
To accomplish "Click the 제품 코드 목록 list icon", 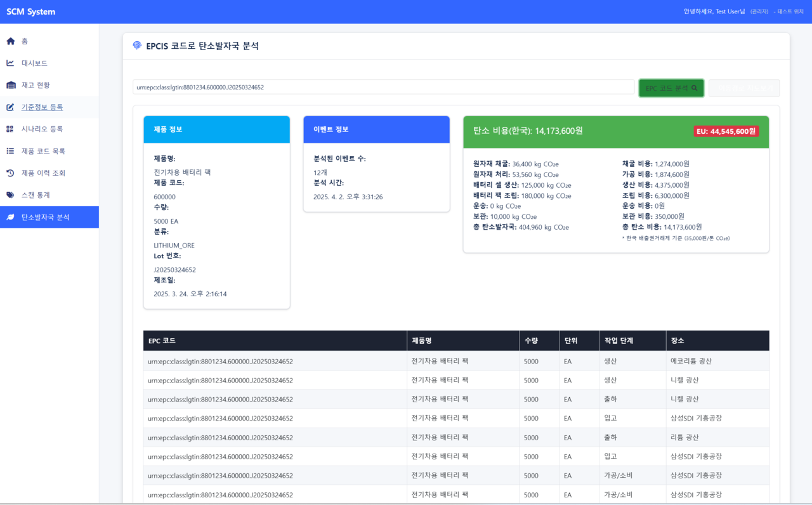I will pyautogui.click(x=10, y=151).
